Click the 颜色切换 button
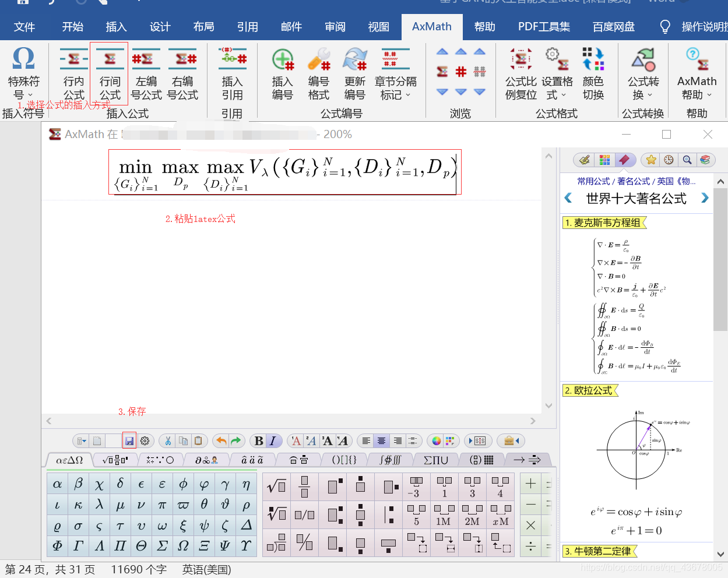 (593, 74)
